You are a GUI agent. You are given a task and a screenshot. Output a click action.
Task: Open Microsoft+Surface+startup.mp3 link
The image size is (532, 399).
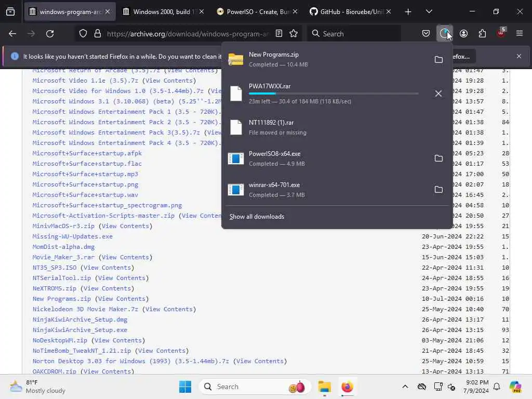point(85,174)
